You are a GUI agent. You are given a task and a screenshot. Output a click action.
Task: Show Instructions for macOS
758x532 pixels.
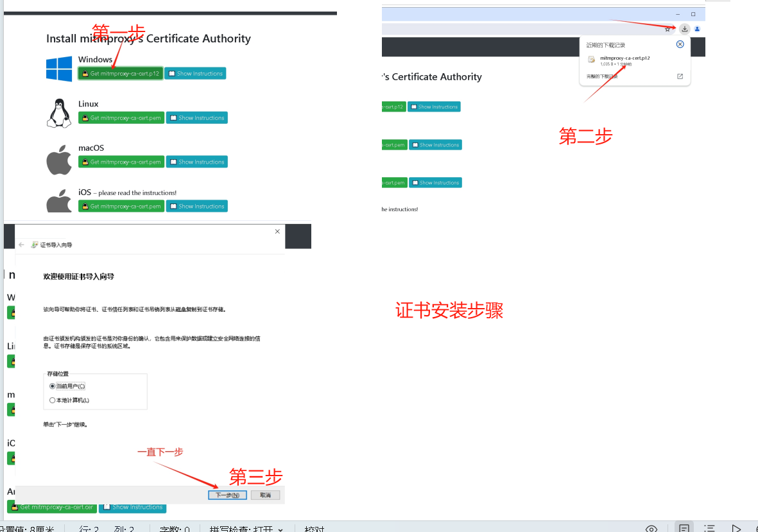pyautogui.click(x=197, y=162)
